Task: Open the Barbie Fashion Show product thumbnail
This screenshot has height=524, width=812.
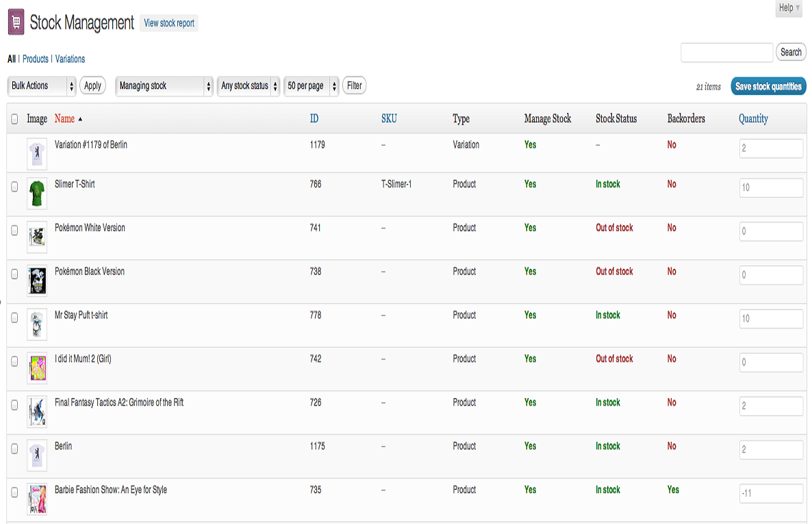Action: 36,499
